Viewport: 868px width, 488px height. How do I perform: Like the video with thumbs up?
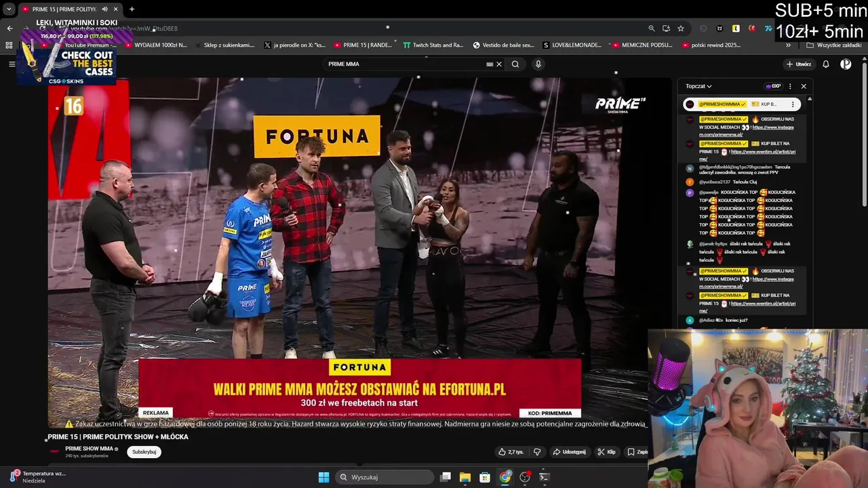tap(511, 452)
